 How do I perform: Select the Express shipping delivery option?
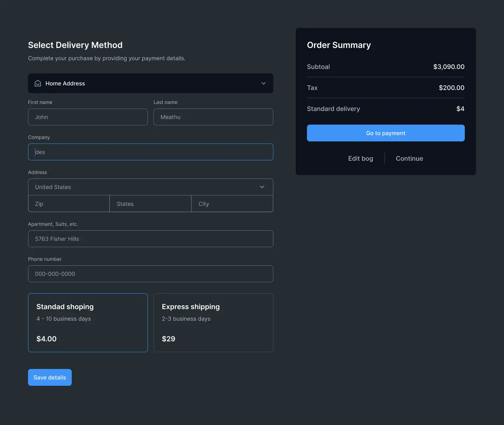point(213,323)
